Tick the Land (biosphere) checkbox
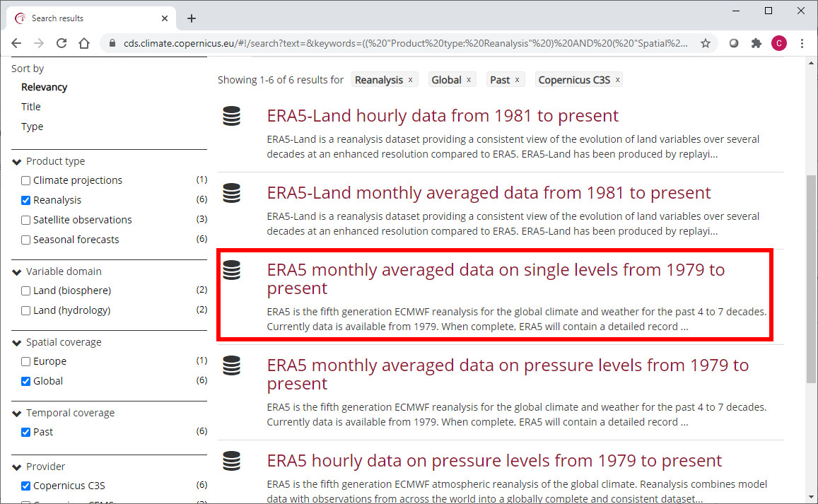Image resolution: width=818 pixels, height=504 pixels. click(x=25, y=291)
